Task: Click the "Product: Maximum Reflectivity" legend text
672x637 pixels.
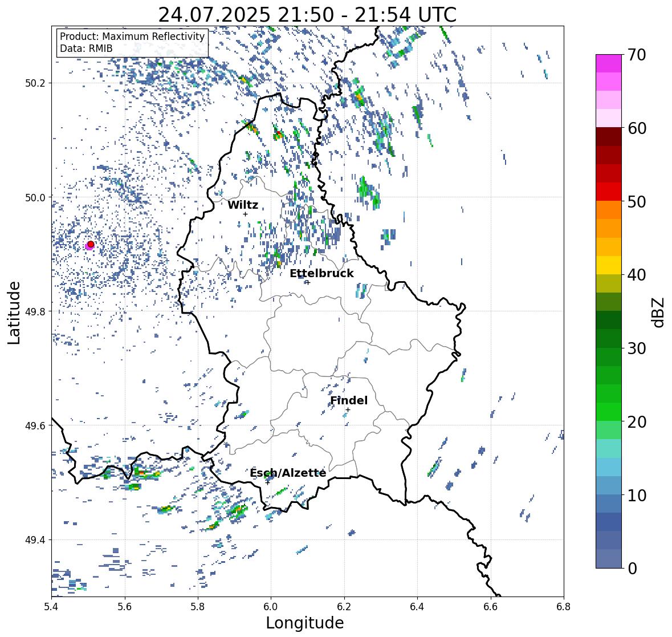Action: (132, 36)
